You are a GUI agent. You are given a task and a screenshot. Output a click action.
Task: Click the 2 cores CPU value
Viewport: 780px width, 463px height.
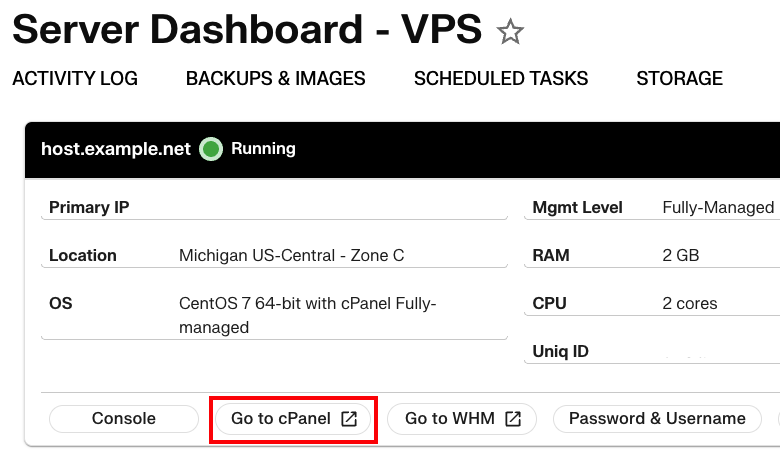click(x=689, y=304)
